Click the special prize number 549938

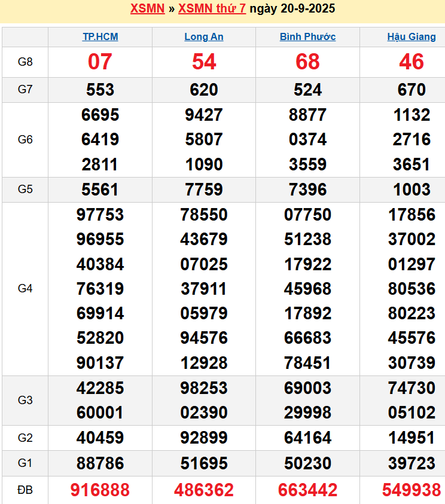412,490
